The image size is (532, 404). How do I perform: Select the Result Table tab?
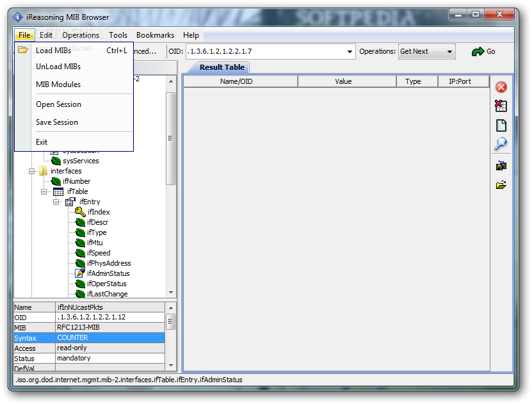pyautogui.click(x=222, y=67)
